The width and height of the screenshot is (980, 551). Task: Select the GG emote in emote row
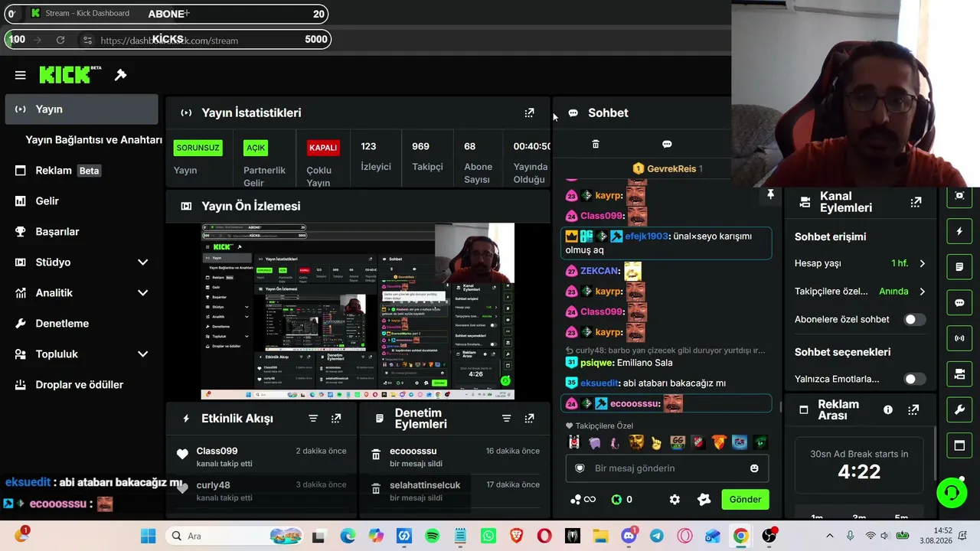coord(677,442)
